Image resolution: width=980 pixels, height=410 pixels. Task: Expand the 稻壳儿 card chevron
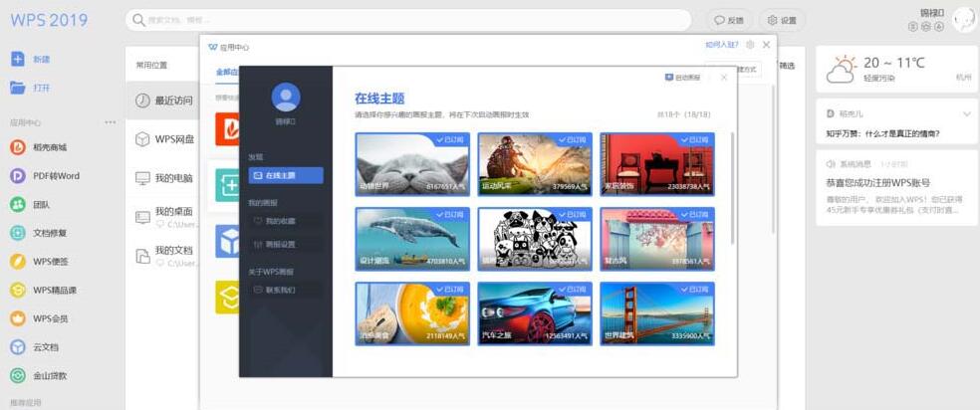[x=967, y=113]
